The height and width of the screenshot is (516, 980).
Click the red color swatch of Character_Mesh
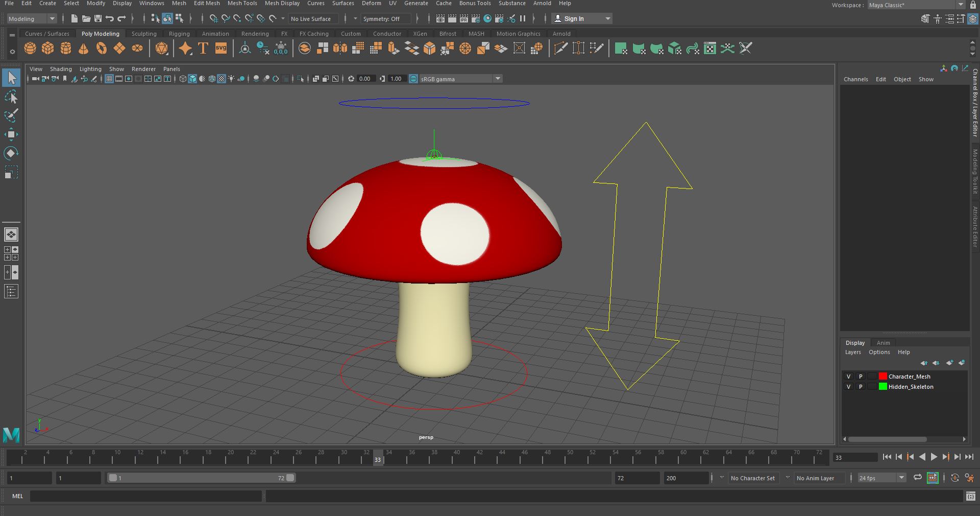(x=883, y=377)
